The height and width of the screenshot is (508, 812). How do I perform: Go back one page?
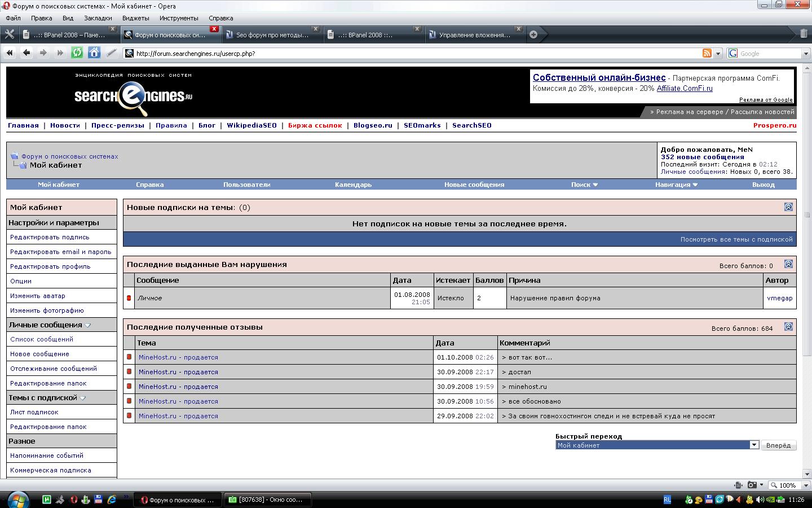26,53
